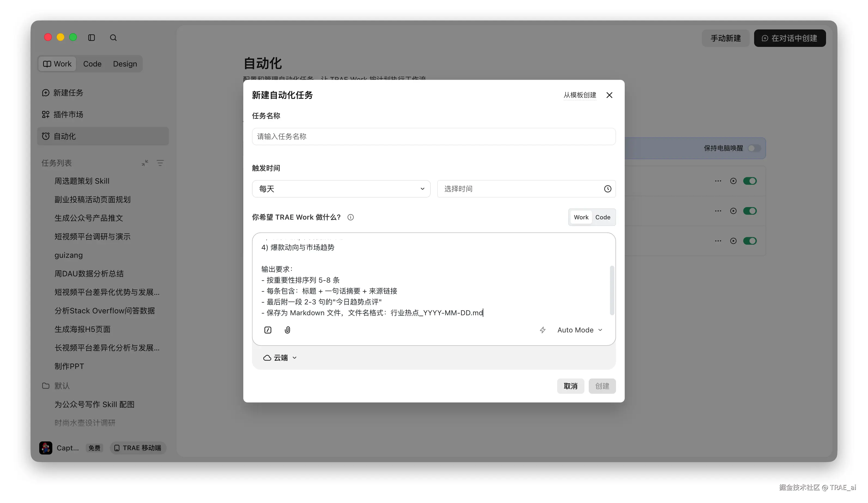Click the prompt textarea scrollbar
The image size is (868, 503).
pos(612,290)
